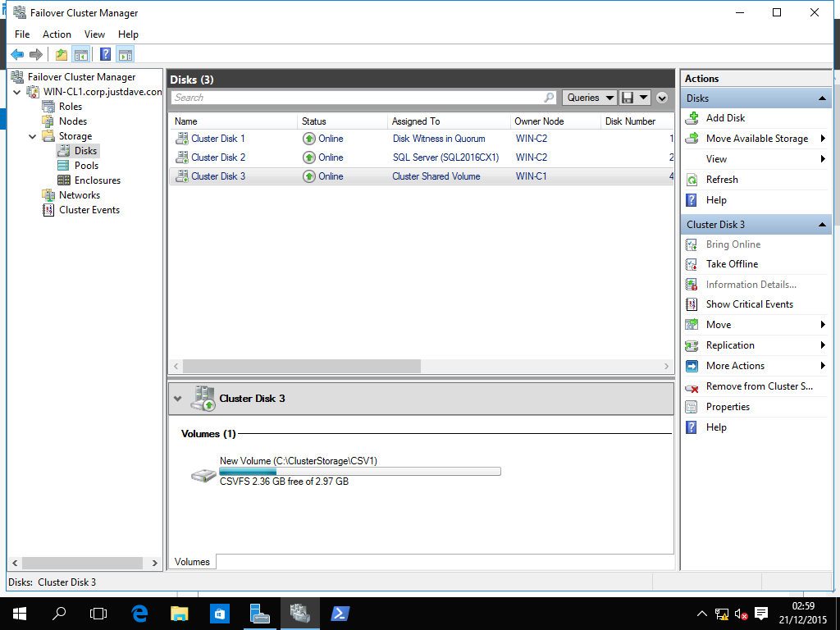Collapse the Disks actions section
Screen dimensions: 840x630
click(x=822, y=98)
